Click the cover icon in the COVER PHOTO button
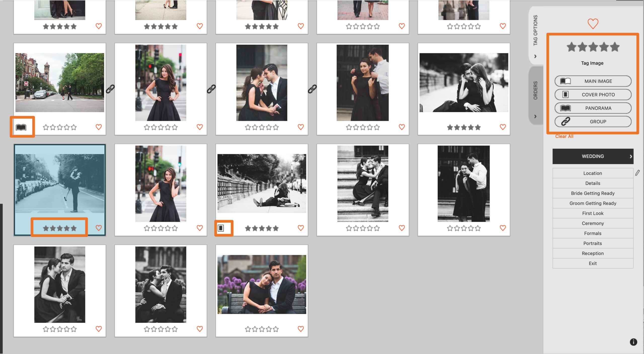The height and width of the screenshot is (354, 644). click(x=565, y=94)
